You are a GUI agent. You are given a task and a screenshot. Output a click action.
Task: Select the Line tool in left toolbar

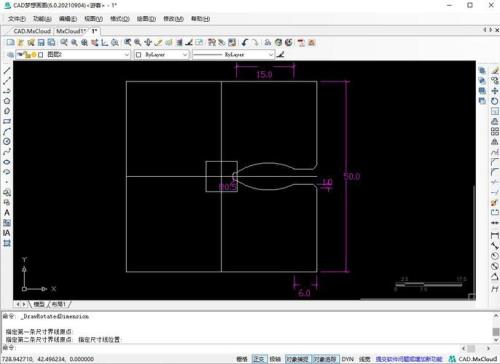[7, 70]
